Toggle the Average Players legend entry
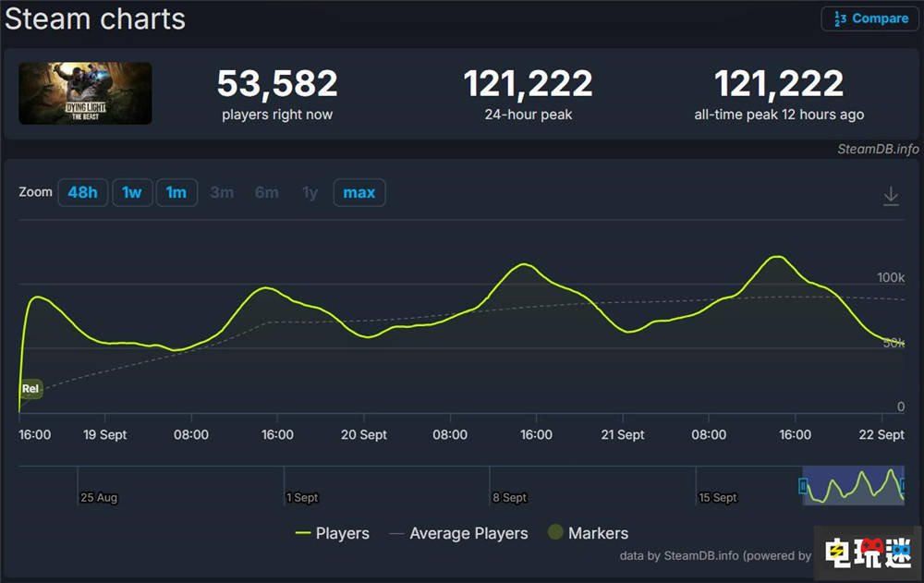The height and width of the screenshot is (583, 924). (x=458, y=533)
